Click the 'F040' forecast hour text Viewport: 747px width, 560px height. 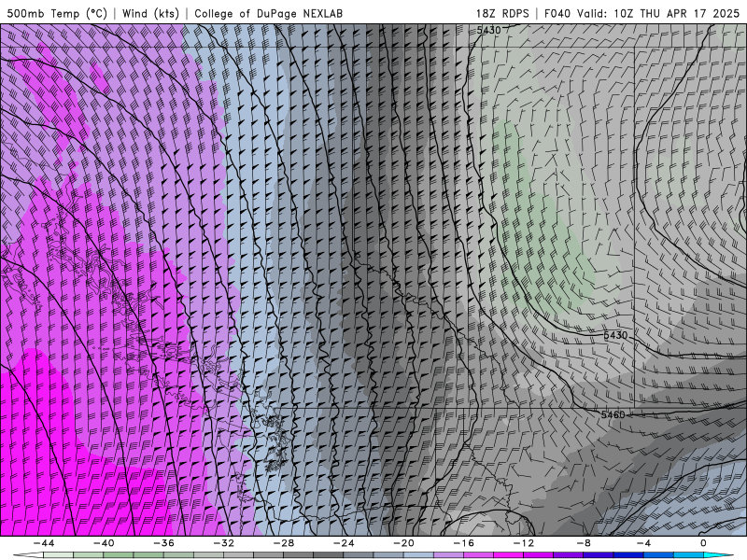pyautogui.click(x=557, y=13)
